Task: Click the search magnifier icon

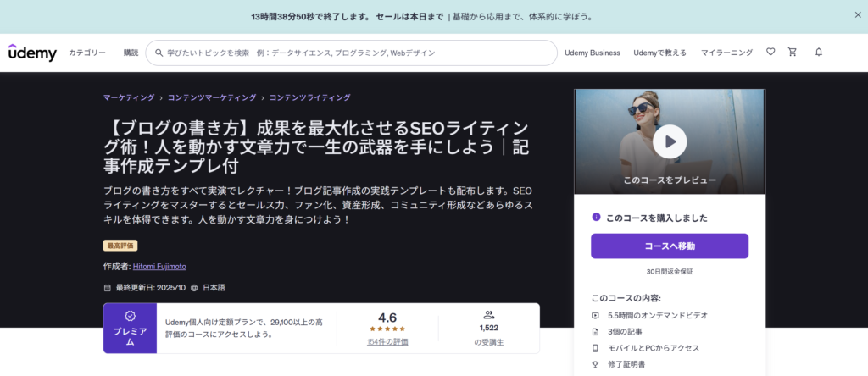Action: pos(159,53)
